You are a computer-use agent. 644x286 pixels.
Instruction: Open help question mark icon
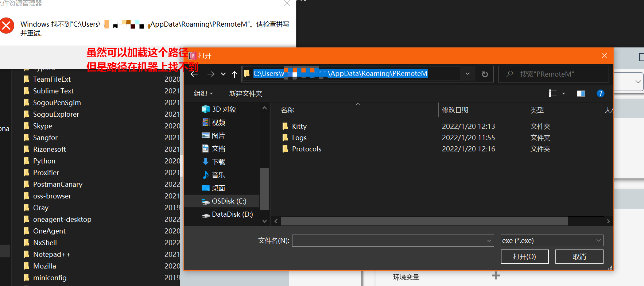[600, 93]
